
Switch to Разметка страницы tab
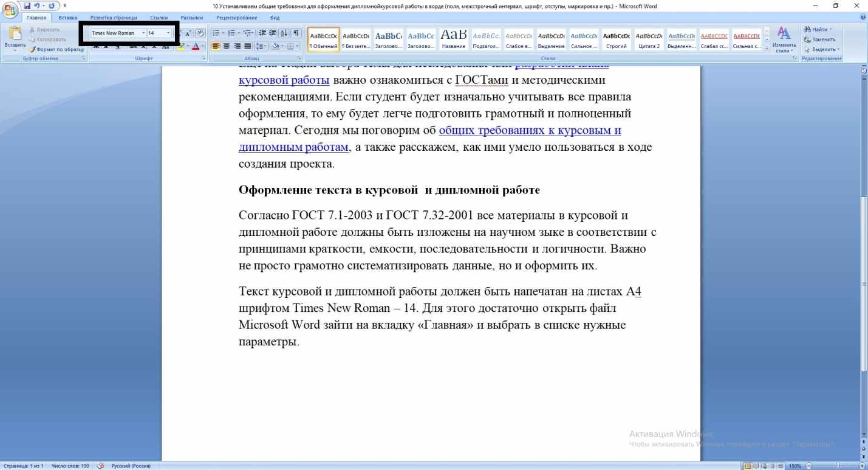(x=114, y=18)
